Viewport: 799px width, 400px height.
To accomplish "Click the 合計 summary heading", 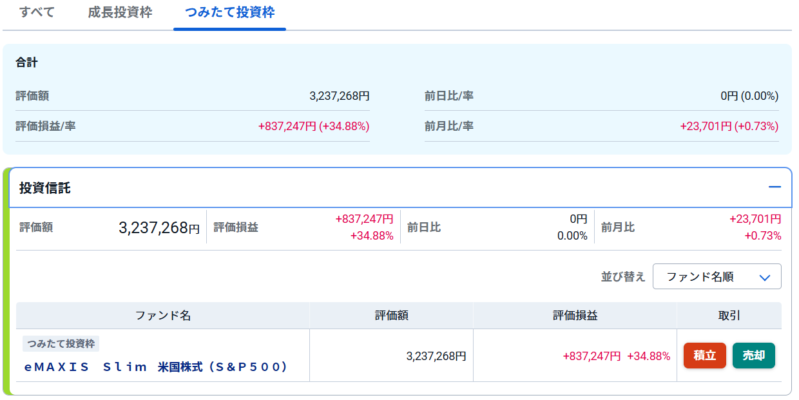I will pyautogui.click(x=27, y=62).
